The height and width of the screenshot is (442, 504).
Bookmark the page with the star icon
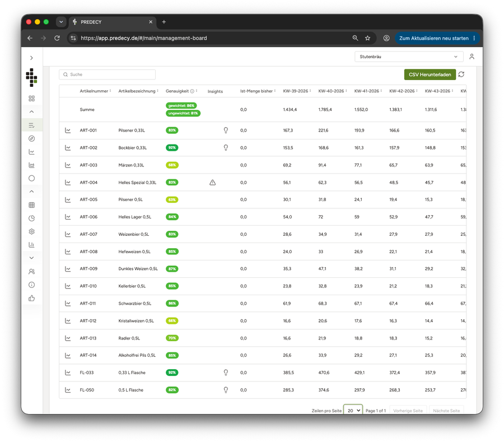pos(368,38)
